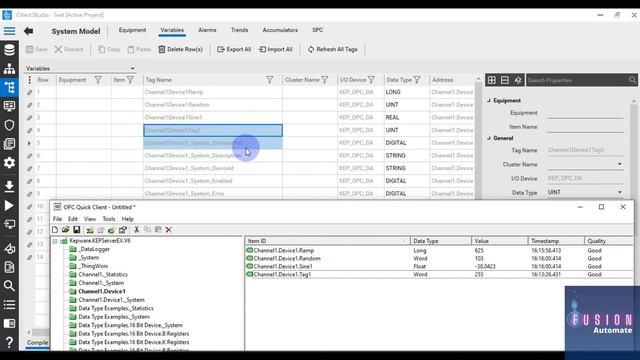Image resolution: width=640 pixels, height=360 pixels.
Task: Open the Cluster Name dropdown in properties
Action: (620, 164)
